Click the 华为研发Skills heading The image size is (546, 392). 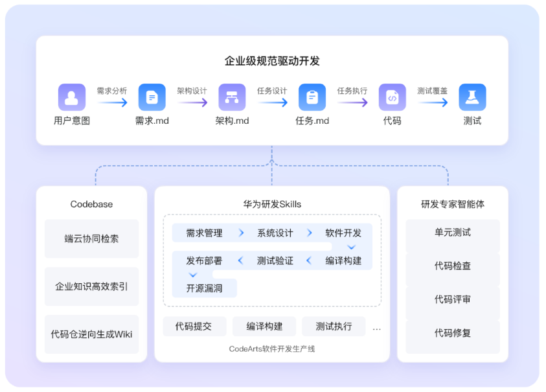[x=272, y=204]
